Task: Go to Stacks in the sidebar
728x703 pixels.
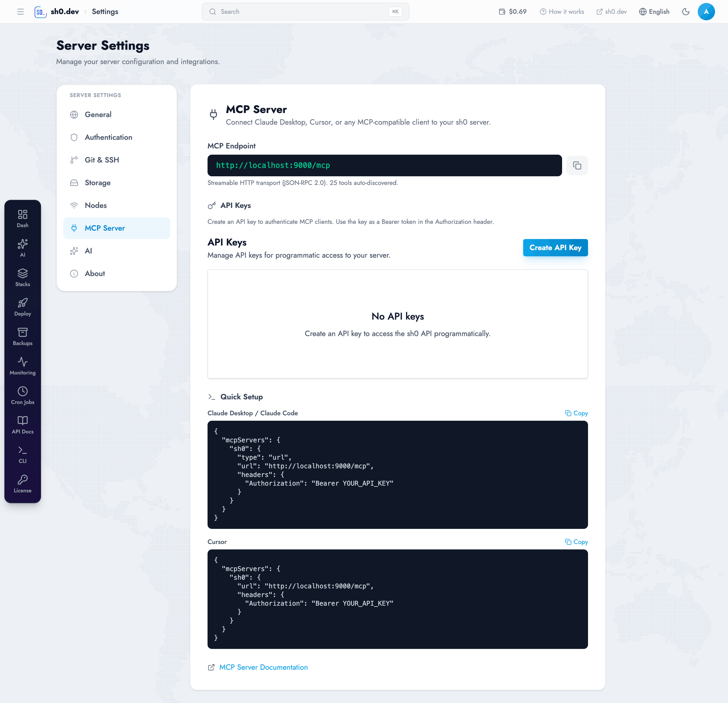Action: click(x=23, y=278)
